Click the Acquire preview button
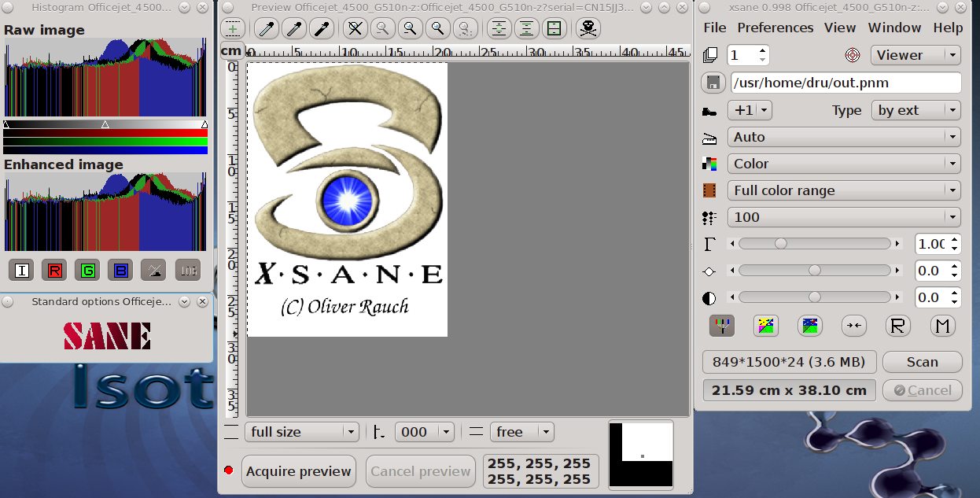Screen dimensions: 980x498 pyautogui.click(x=299, y=471)
